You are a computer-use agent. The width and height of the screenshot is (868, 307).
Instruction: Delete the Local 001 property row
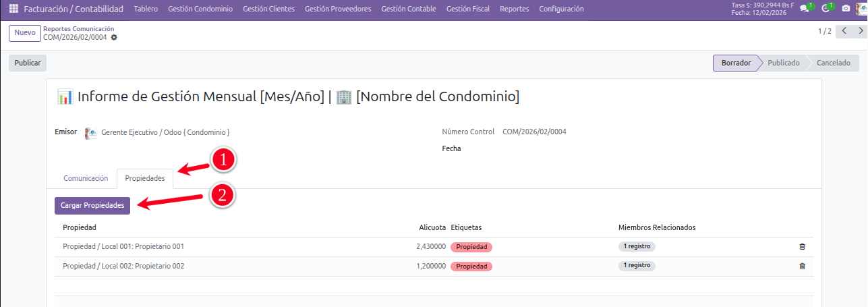click(802, 247)
